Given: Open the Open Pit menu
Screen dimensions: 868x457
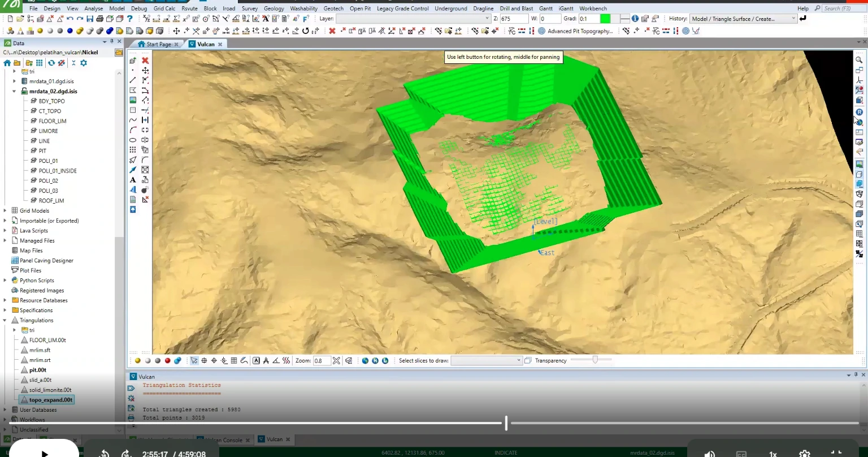Looking at the screenshot, I should [x=360, y=8].
